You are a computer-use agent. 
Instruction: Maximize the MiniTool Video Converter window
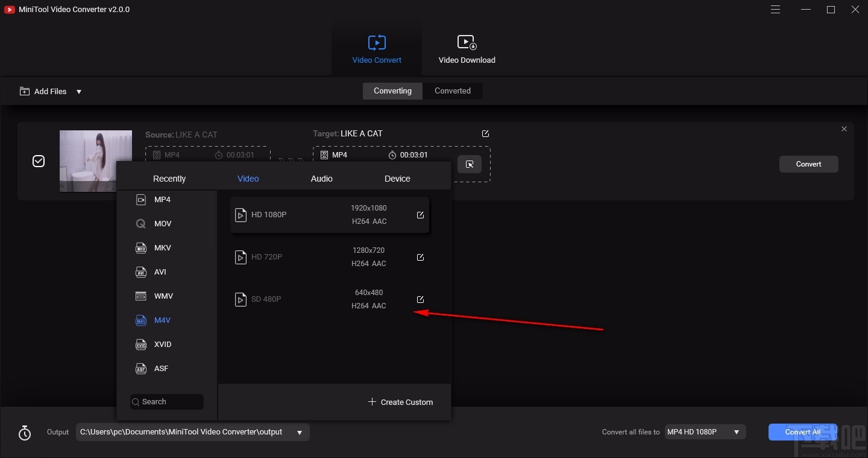[831, 10]
